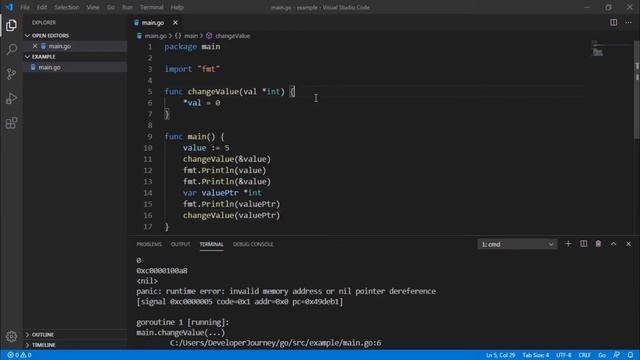
Task: Switch to the Output panel tab
Action: click(x=180, y=244)
